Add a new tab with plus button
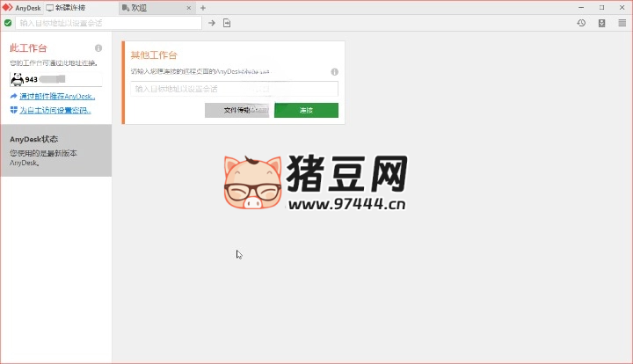 [203, 8]
